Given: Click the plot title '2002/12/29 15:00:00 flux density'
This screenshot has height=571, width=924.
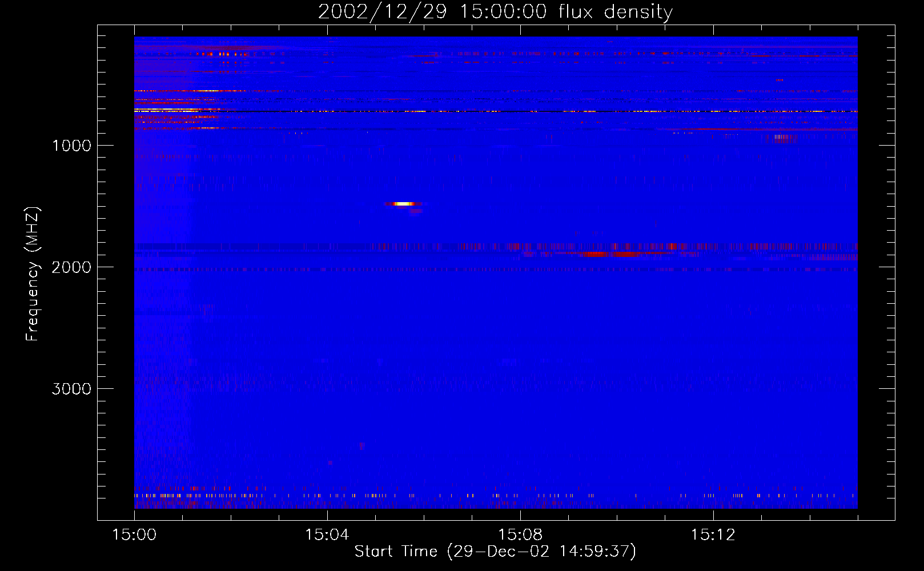Looking at the screenshot, I should pyautogui.click(x=495, y=11).
